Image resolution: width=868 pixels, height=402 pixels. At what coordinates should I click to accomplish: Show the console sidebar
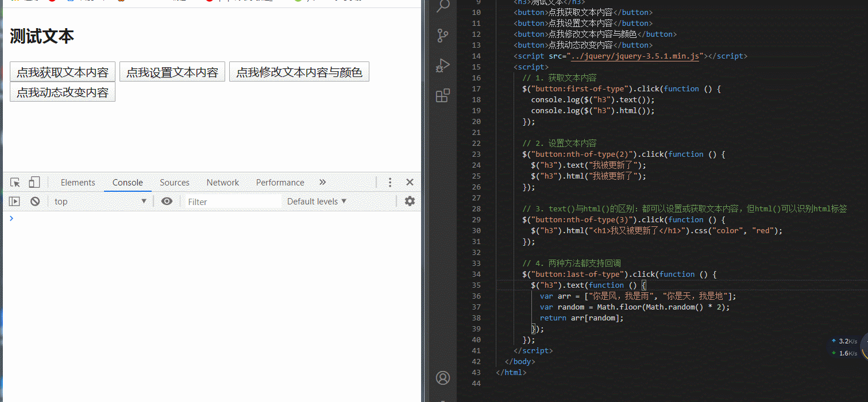[x=14, y=202]
